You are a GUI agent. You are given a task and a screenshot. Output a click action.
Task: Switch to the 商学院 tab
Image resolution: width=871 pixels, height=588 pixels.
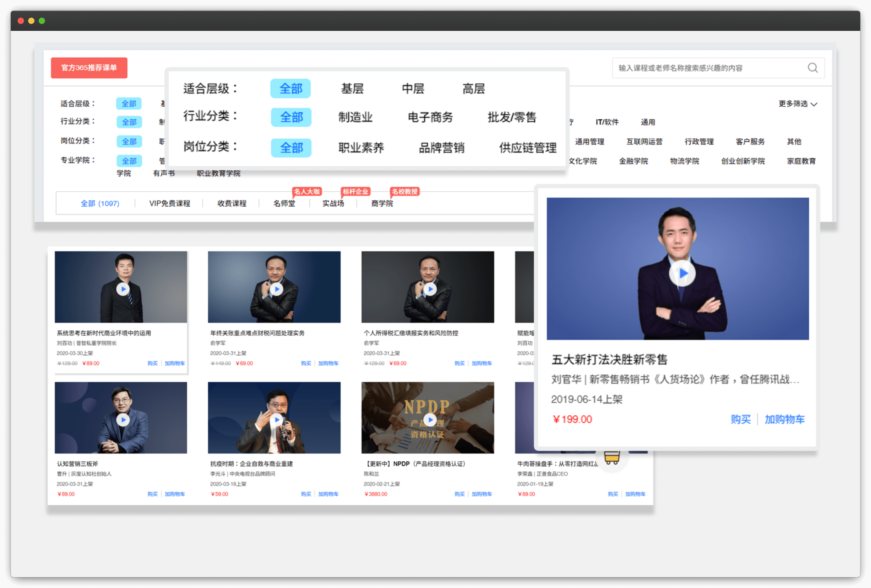[382, 203]
